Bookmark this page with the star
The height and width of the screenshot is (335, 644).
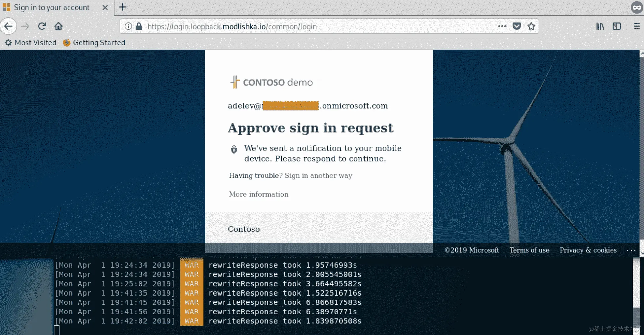click(x=531, y=26)
